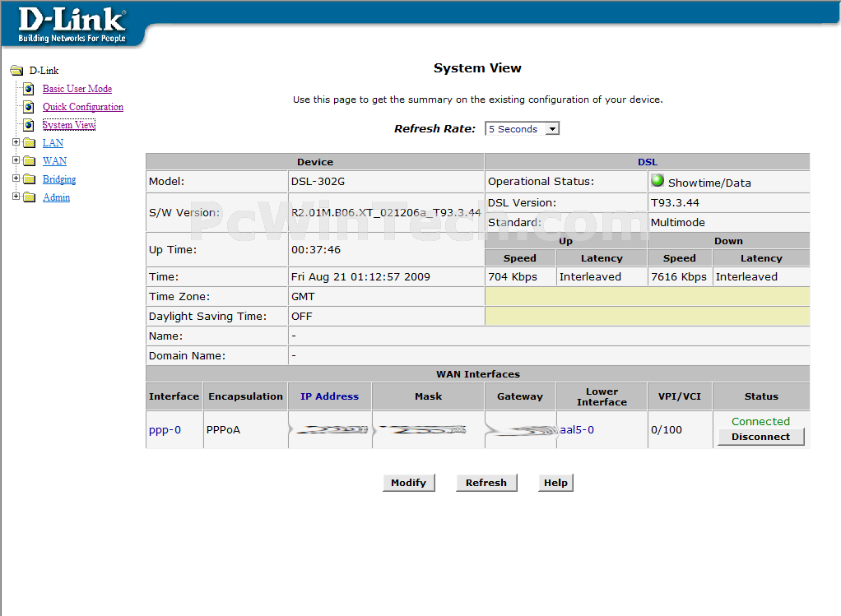This screenshot has width=841, height=616.
Task: Click the DSL header link
Action: (x=648, y=162)
